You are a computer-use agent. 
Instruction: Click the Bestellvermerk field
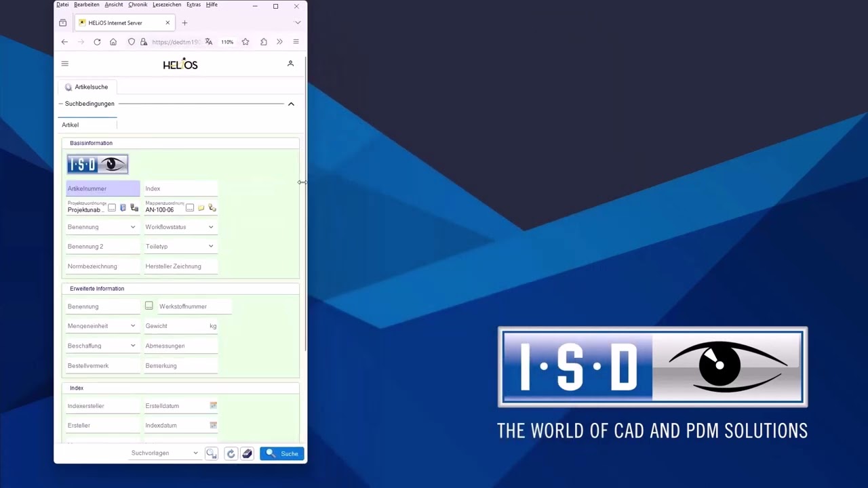point(103,365)
